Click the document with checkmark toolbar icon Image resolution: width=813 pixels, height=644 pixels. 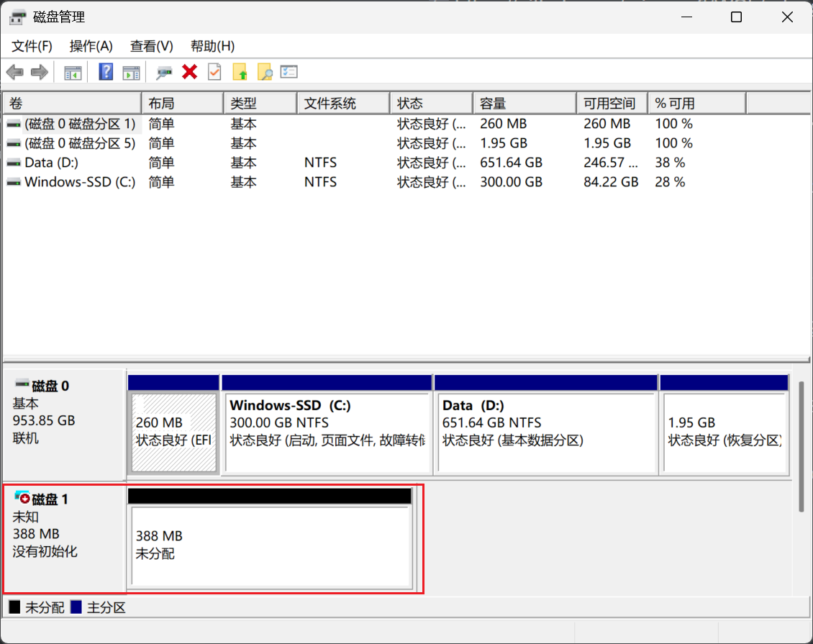coord(214,72)
